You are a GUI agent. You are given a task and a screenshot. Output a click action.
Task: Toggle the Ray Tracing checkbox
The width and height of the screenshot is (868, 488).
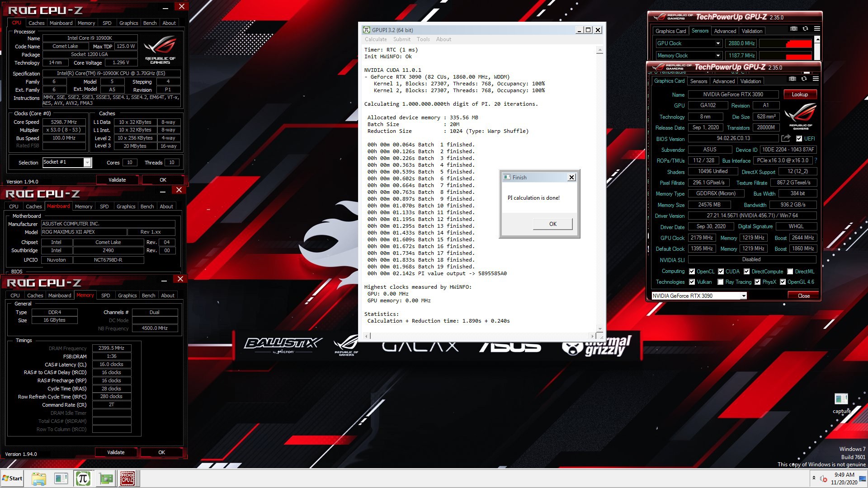720,282
